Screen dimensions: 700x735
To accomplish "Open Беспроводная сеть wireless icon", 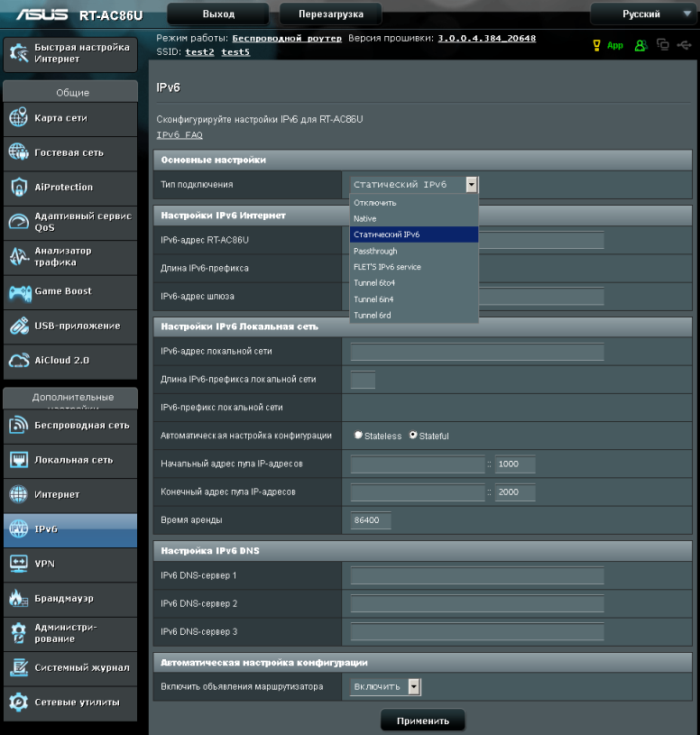I will click(19, 425).
